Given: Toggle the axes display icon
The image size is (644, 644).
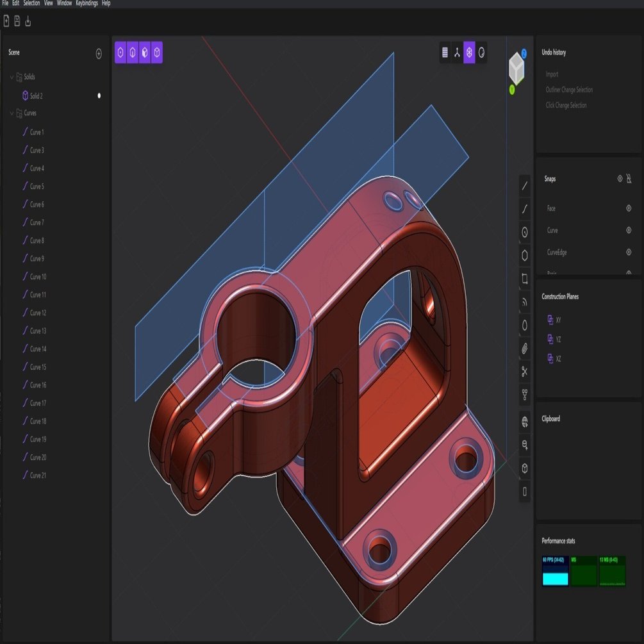Looking at the screenshot, I should [x=457, y=52].
